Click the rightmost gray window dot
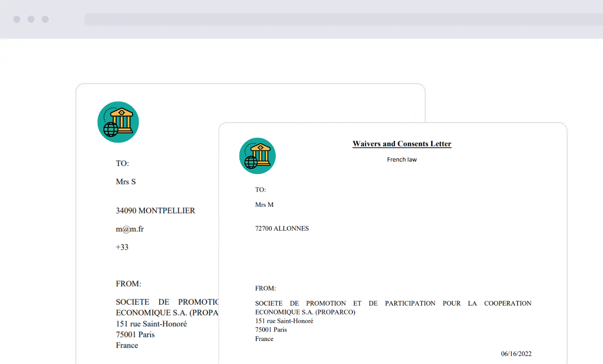The width and height of the screenshot is (603, 364). [x=45, y=19]
